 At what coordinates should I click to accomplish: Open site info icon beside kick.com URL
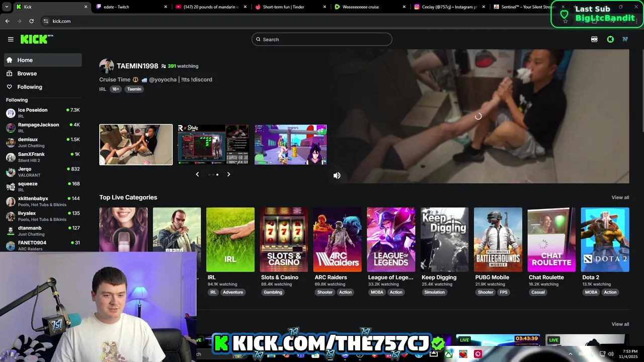(x=46, y=21)
